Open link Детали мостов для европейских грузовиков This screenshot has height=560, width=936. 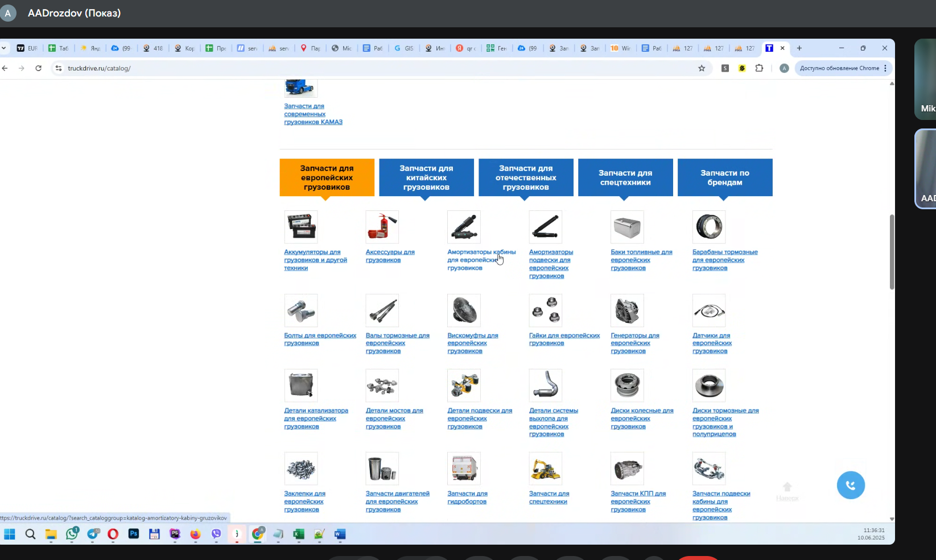(394, 418)
